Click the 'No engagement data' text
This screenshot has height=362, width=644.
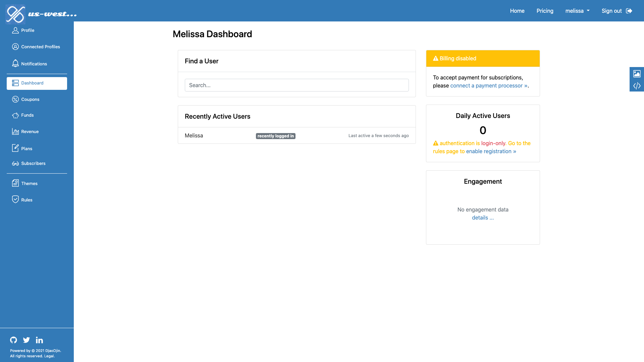[483, 210]
